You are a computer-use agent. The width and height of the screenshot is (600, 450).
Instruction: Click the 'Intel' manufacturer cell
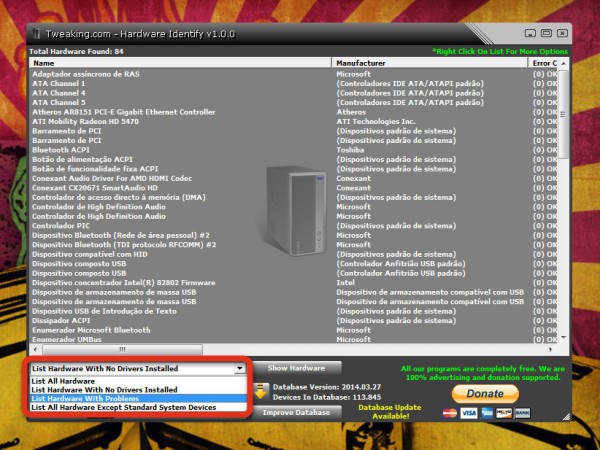346,283
